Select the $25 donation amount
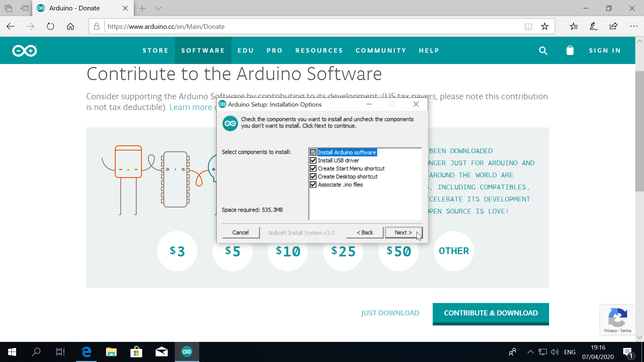This screenshot has width=644, height=362. pyautogui.click(x=343, y=251)
